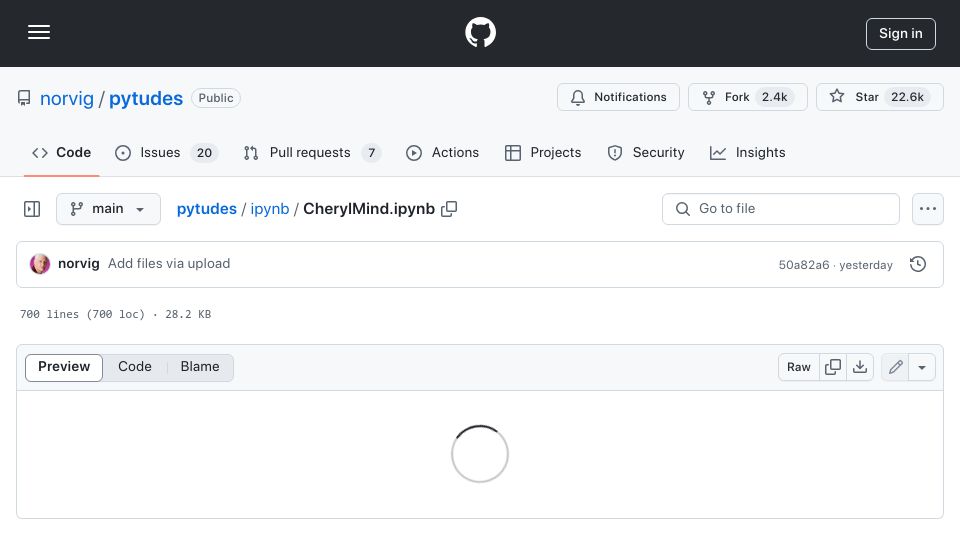Go to the Security tab
The width and height of the screenshot is (960, 540).
click(x=646, y=152)
